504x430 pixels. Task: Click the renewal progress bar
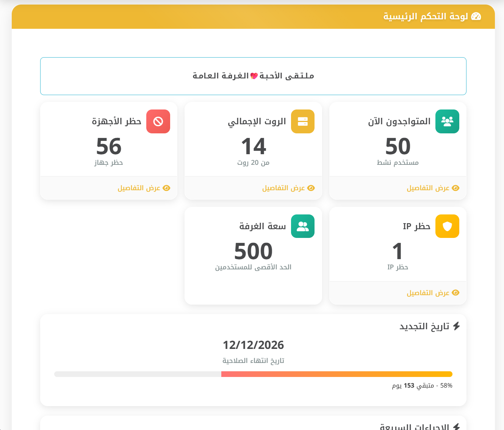[x=253, y=374]
